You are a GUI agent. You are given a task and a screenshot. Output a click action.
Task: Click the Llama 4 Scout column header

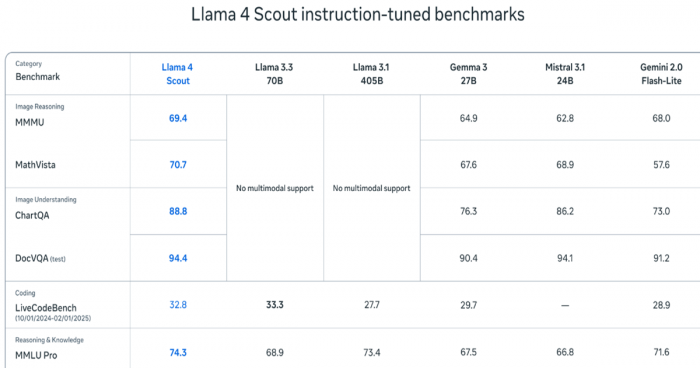coord(178,74)
